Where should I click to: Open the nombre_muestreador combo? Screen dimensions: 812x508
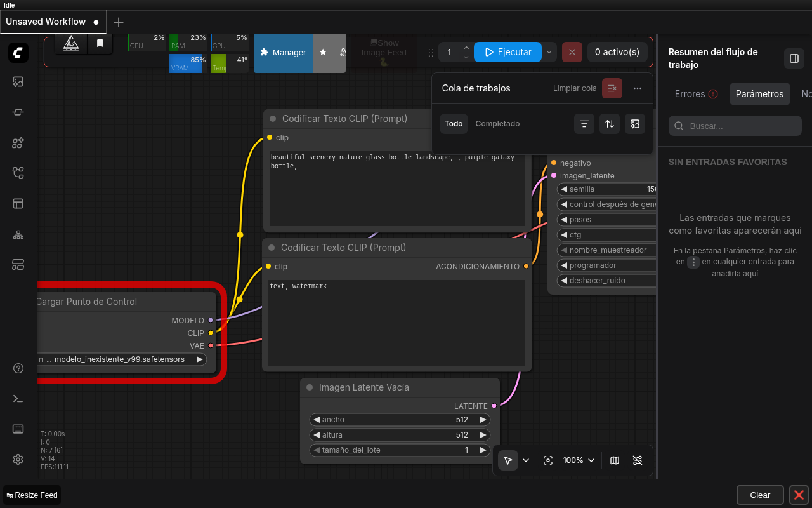(606, 250)
